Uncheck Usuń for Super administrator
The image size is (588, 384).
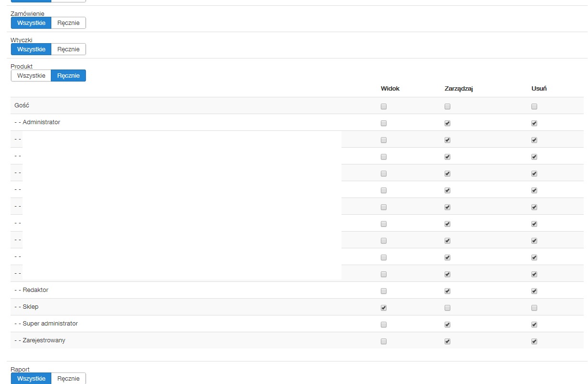[x=534, y=325]
